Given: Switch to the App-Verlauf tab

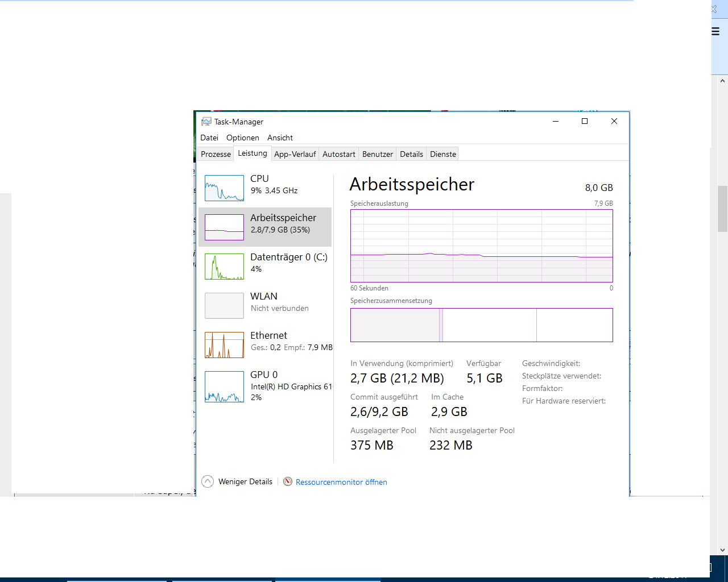Looking at the screenshot, I should click(x=295, y=154).
